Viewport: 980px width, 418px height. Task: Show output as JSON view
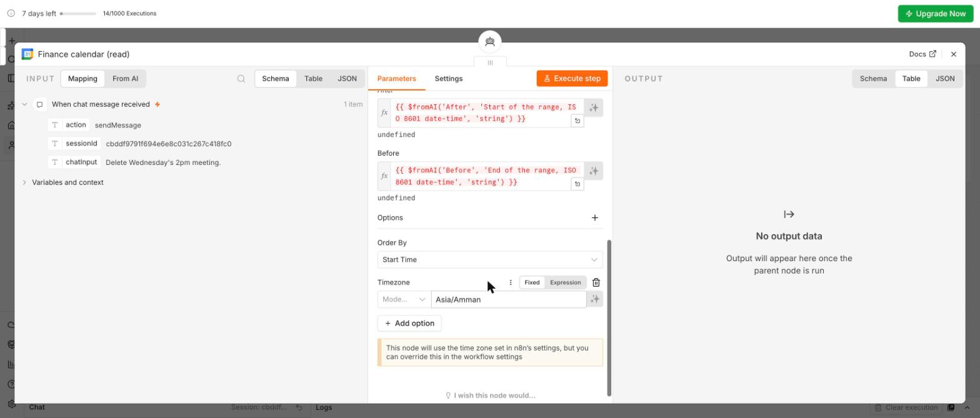(x=944, y=79)
